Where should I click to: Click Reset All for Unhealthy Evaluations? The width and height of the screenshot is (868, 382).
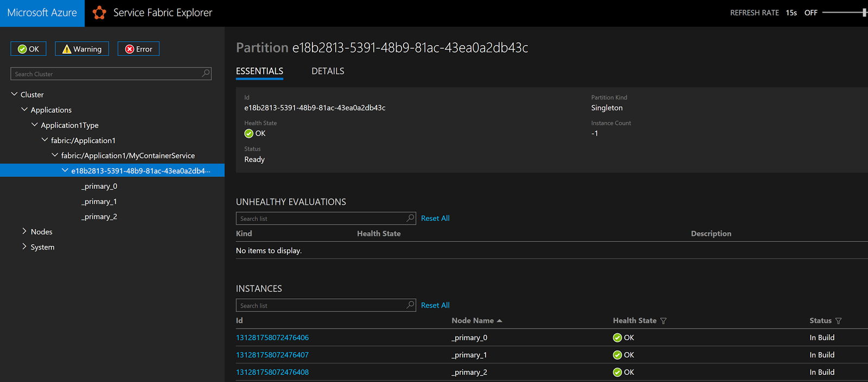435,218
